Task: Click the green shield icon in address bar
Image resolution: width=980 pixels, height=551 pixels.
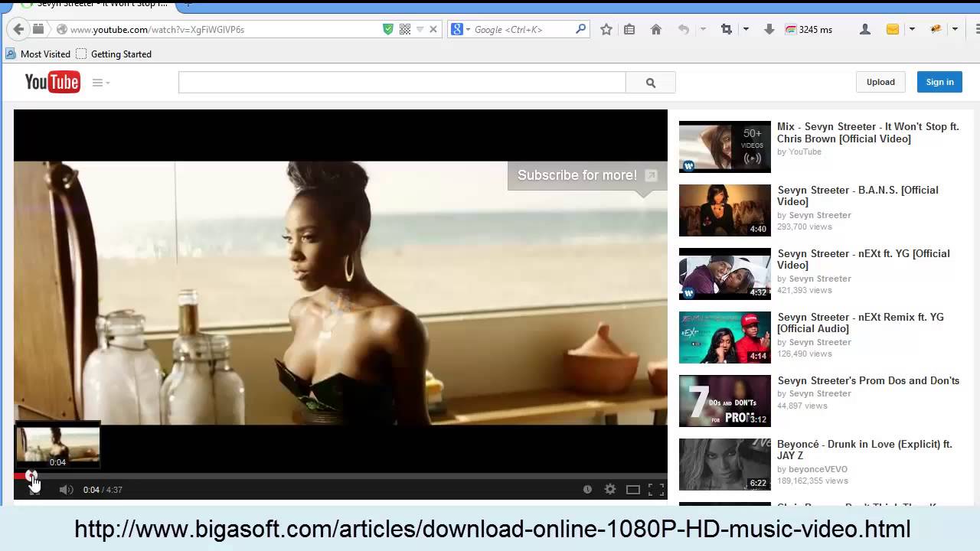Action: (388, 29)
